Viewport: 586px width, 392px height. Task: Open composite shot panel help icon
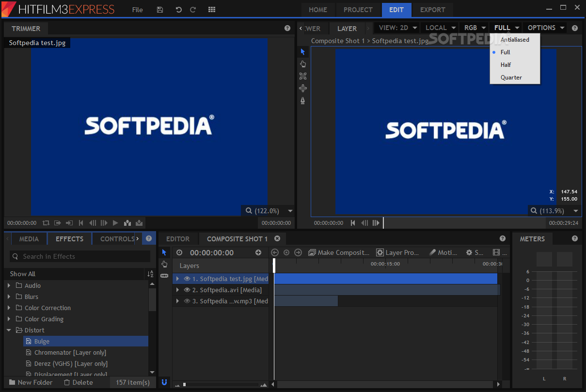(x=503, y=238)
